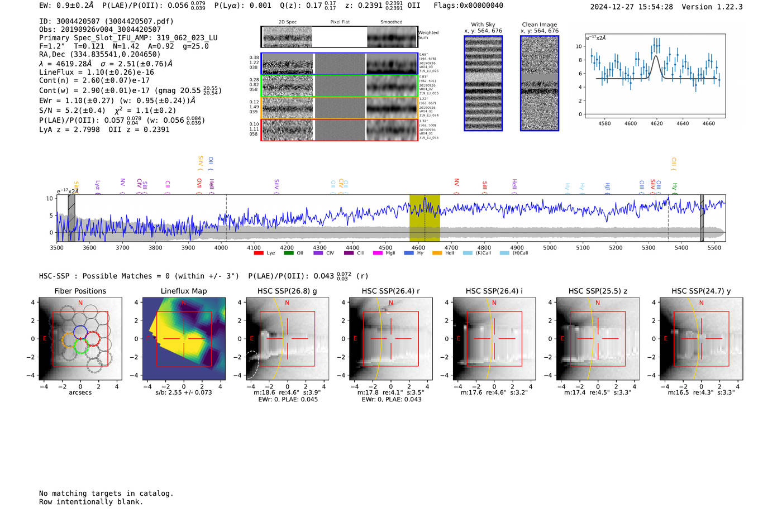This screenshot has width=782, height=532.
Task: Click the orange HeII legend swatch
Action: click(437, 253)
